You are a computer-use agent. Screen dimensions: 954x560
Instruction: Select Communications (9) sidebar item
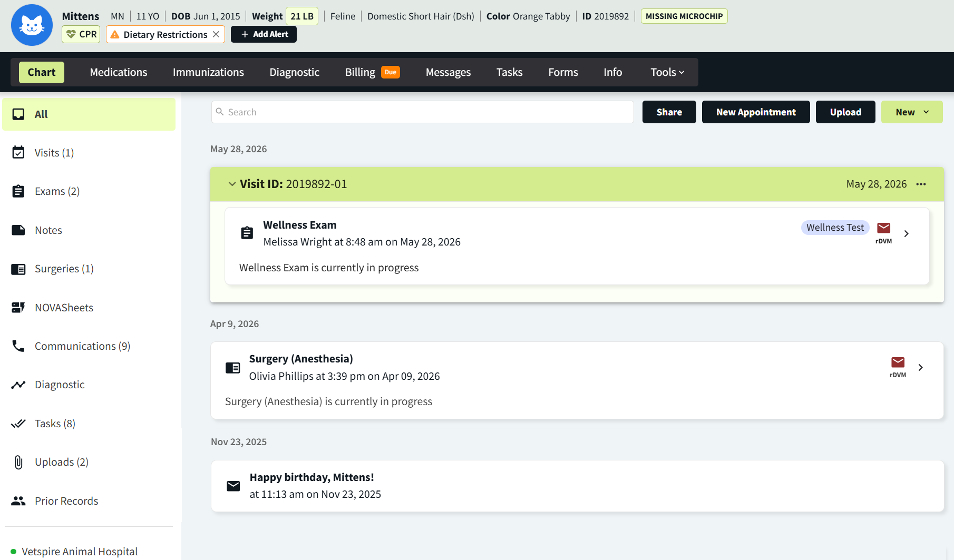click(83, 346)
